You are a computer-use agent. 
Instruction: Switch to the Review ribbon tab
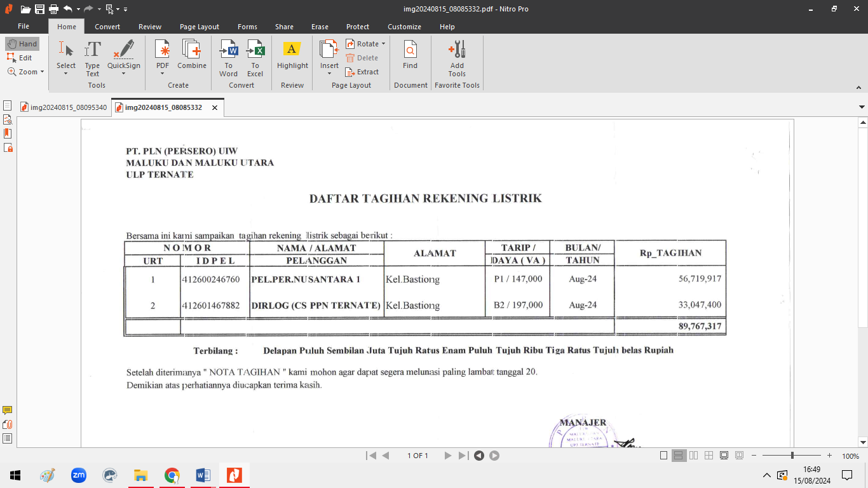coord(150,27)
